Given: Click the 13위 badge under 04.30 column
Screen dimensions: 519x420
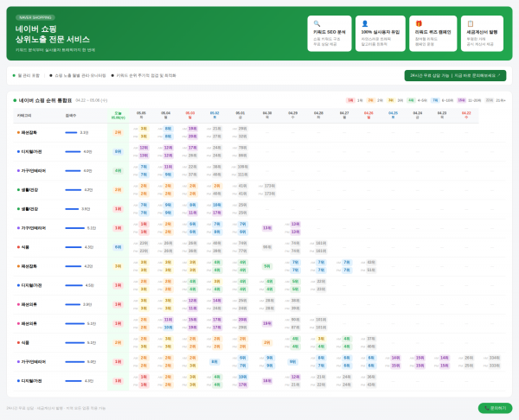Looking at the screenshot, I should pyautogui.click(x=267, y=228).
